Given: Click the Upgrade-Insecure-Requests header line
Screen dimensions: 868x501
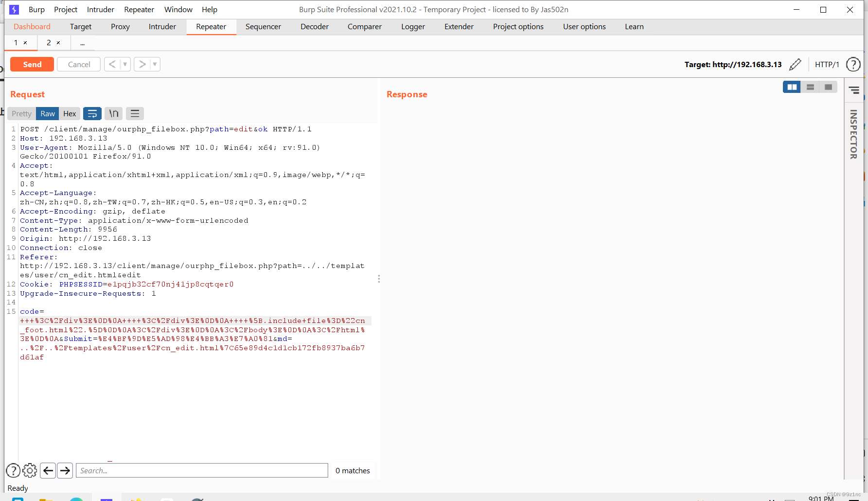Looking at the screenshot, I should click(88, 294).
